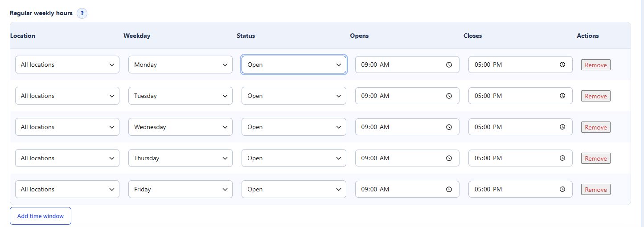Change the Tuesday weekday dropdown
The image size is (644, 227).
[x=180, y=96]
